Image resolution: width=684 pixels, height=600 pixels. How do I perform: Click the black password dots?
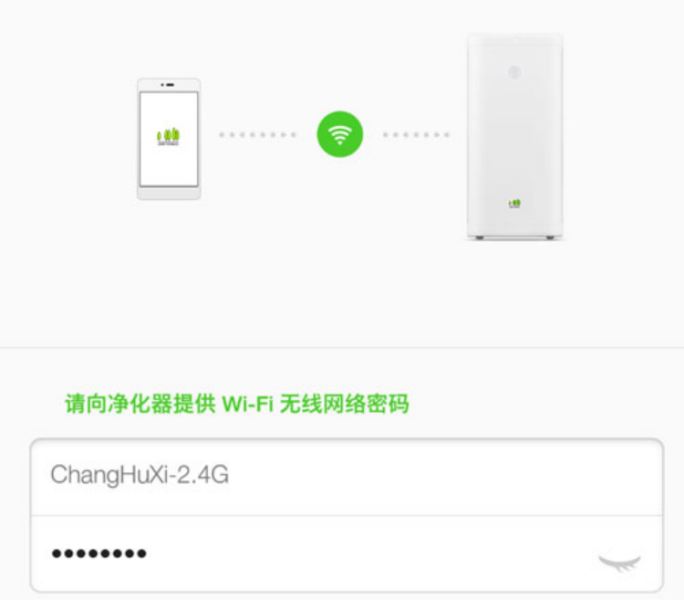click(99, 554)
